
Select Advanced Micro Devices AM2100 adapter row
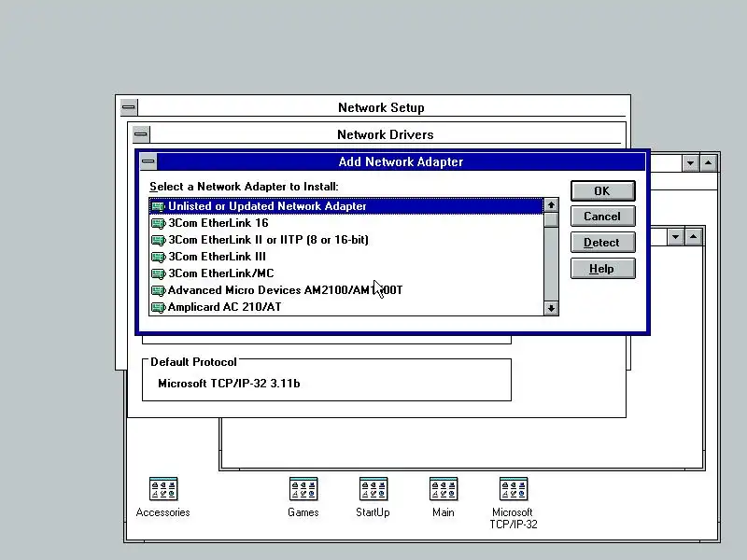point(346,290)
